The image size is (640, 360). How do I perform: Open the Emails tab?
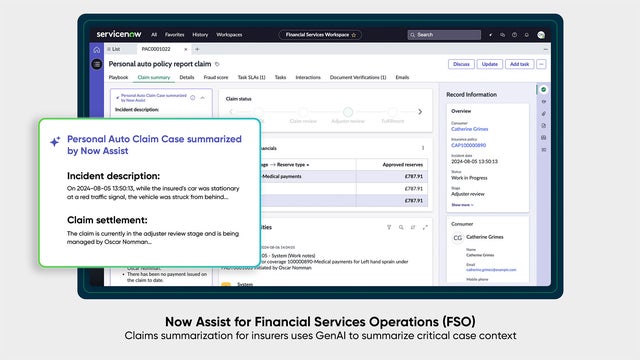coord(402,77)
